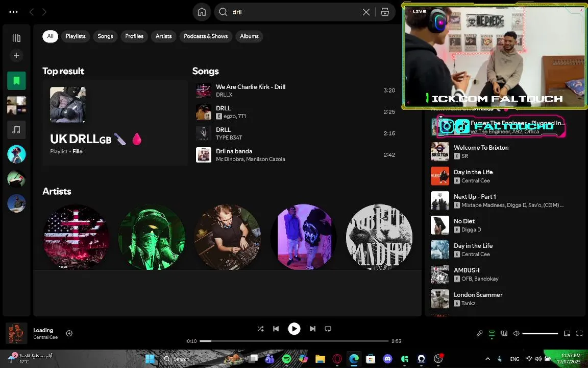
Task: Select the Profiles filter chip
Action: click(134, 36)
